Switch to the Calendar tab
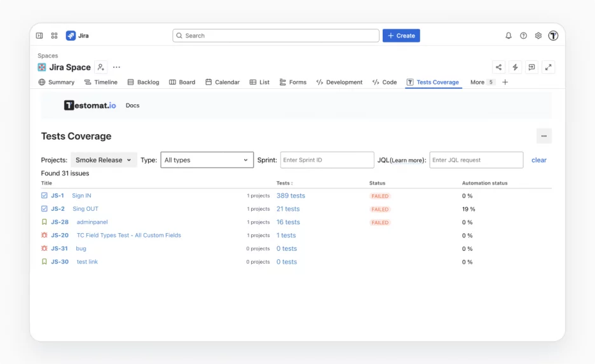This screenshot has height=364, width=595. point(222,83)
